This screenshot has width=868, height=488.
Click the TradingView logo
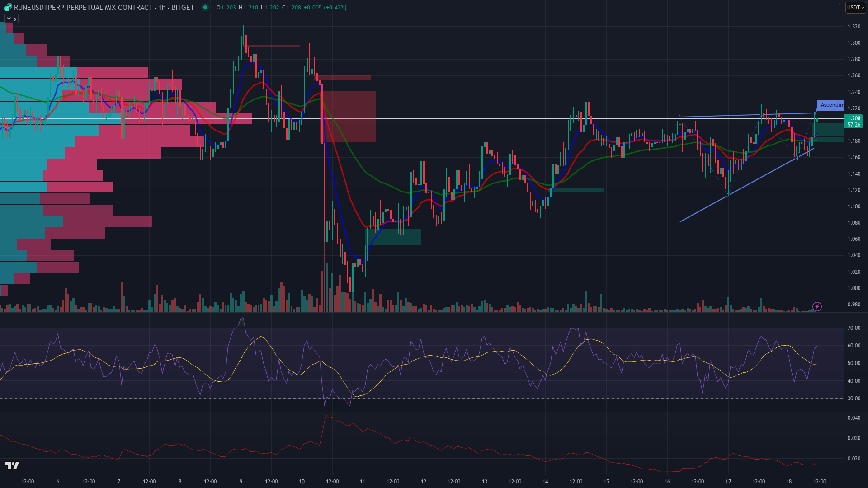[12, 465]
